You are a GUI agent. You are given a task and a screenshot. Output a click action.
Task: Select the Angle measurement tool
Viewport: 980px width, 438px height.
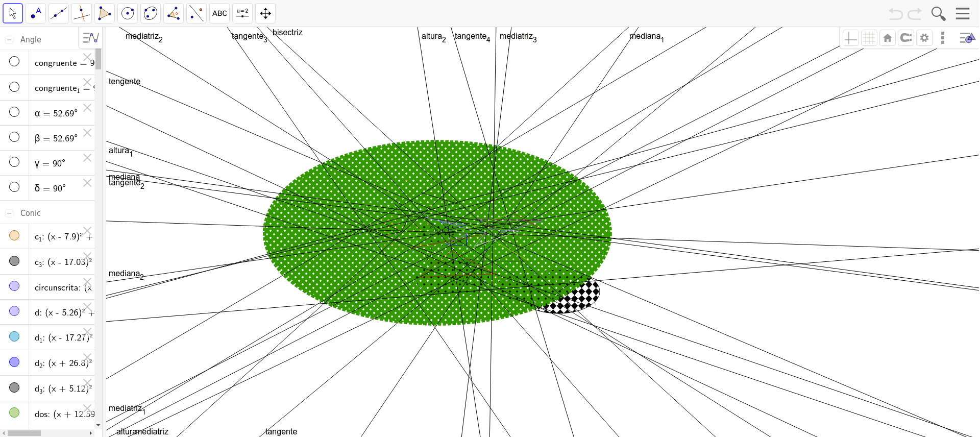(174, 13)
